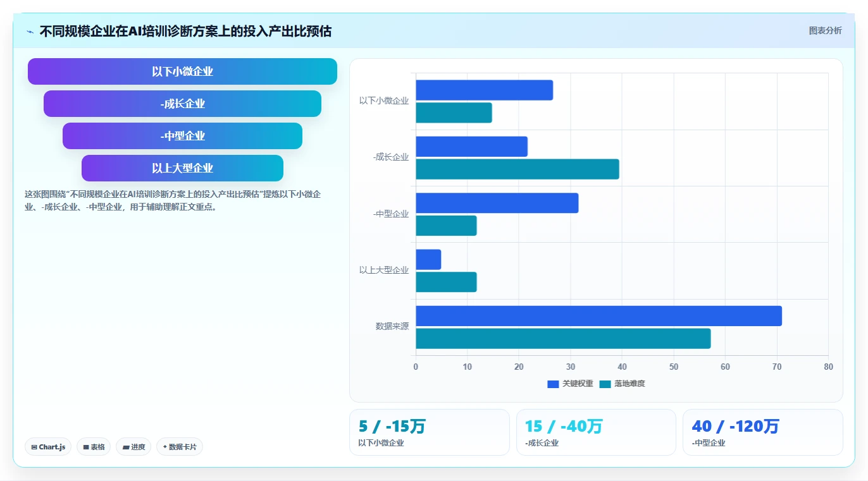Screen dimensions: 868x481
Task: Select the -中型企业 funnel bar
Action: [x=182, y=136]
